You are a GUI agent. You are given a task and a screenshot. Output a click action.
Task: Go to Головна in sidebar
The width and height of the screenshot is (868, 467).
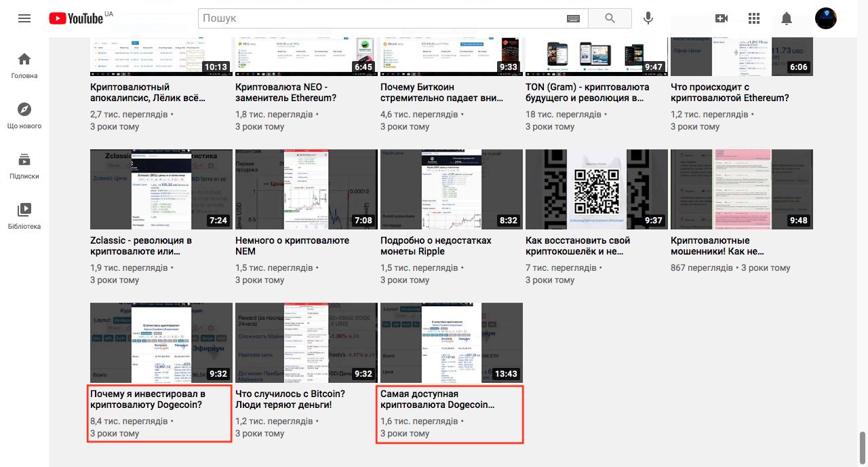pyautogui.click(x=24, y=66)
